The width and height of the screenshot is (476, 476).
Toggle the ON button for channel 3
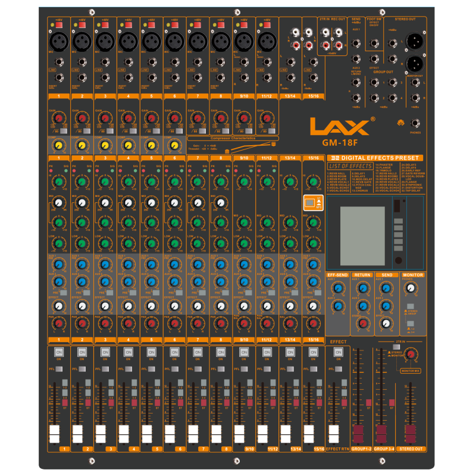click(105, 352)
